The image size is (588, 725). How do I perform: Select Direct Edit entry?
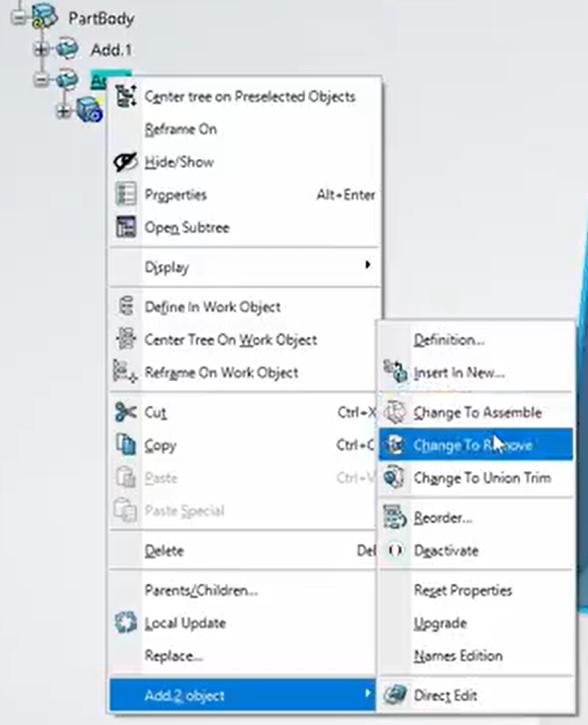[x=477, y=695]
